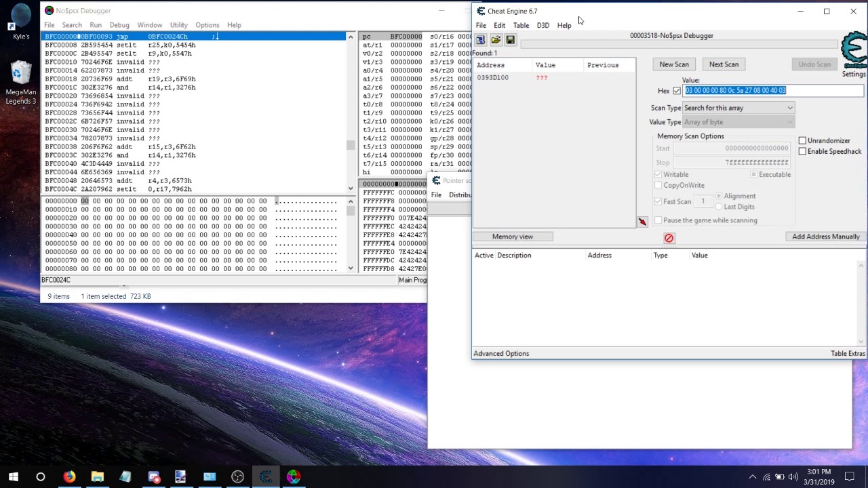Open the Value Type dropdown
The height and width of the screenshot is (488, 868).
(x=738, y=122)
